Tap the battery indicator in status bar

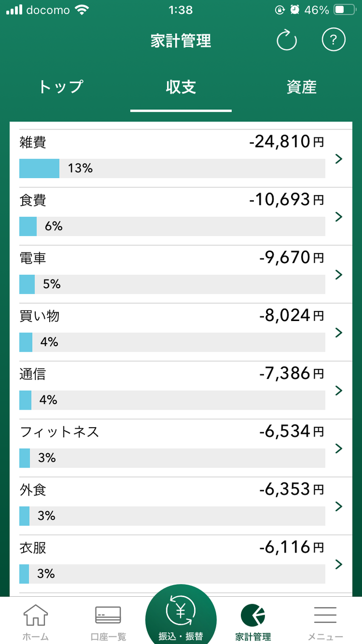[x=344, y=10]
